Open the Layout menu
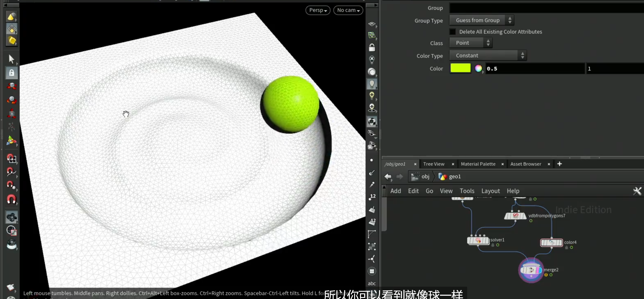 [x=491, y=191]
